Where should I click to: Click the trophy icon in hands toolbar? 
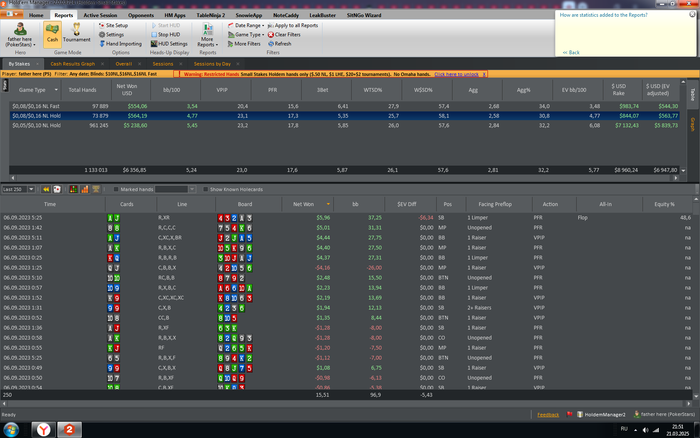(96, 189)
